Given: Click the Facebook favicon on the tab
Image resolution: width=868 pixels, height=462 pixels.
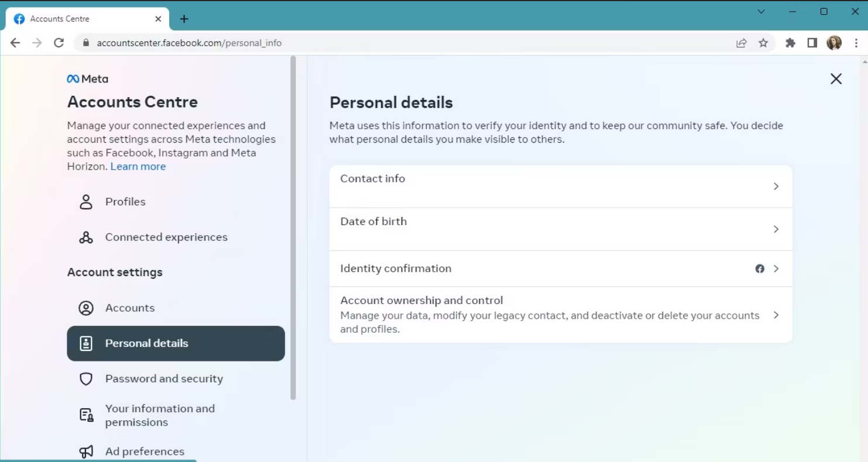Looking at the screenshot, I should 19,19.
